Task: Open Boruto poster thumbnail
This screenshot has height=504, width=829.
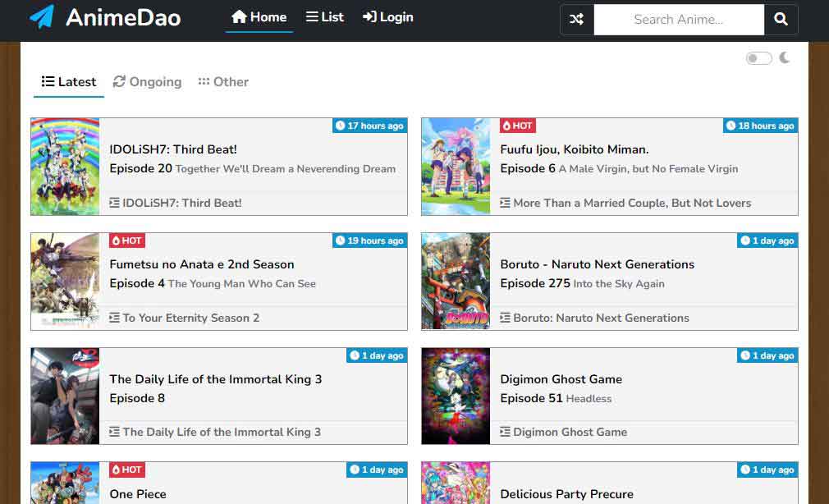Action: (x=456, y=282)
